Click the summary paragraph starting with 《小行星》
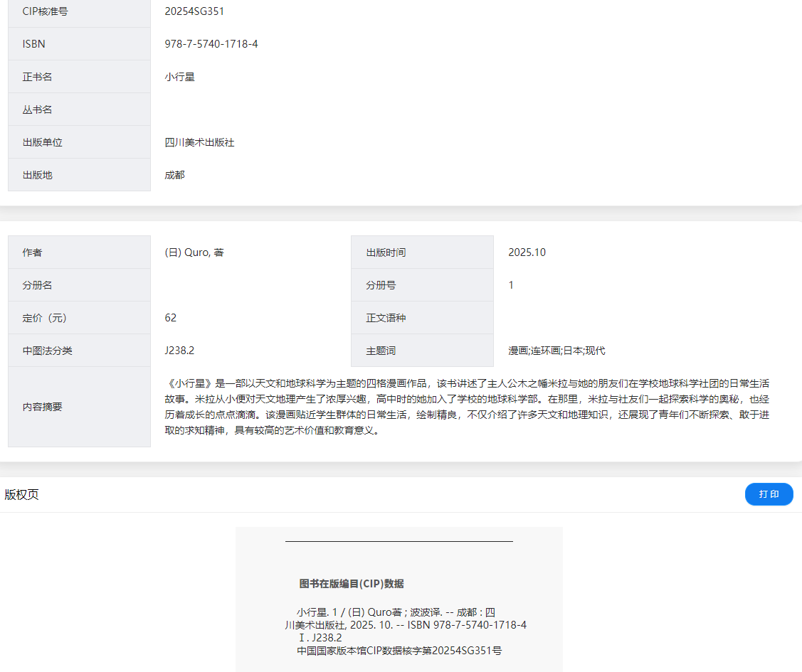The height and width of the screenshot is (672, 802). [467, 407]
